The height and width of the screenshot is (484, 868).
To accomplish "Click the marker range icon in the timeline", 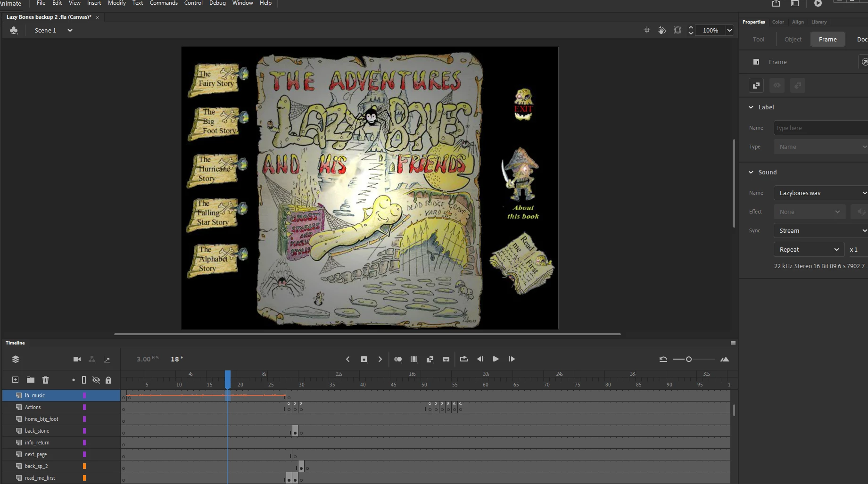I will point(446,359).
